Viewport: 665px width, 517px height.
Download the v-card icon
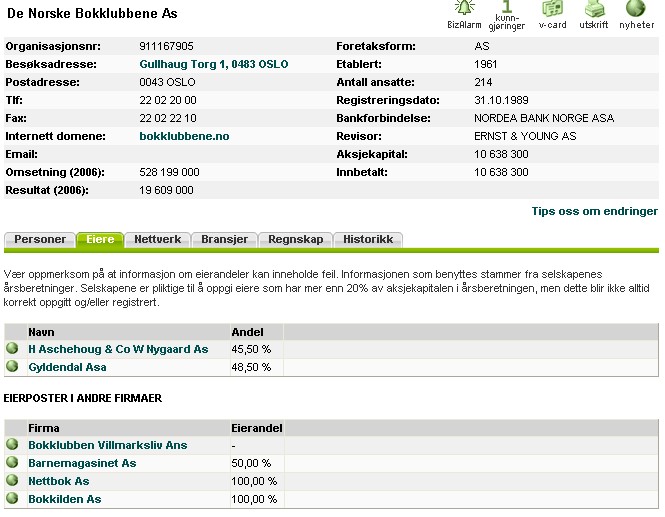pos(552,8)
